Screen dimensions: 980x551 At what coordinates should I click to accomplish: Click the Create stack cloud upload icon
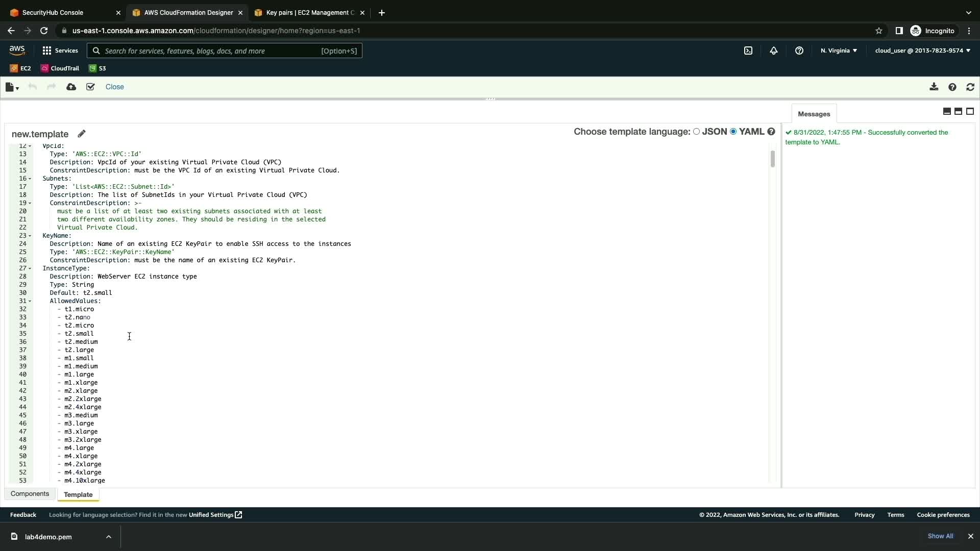pyautogui.click(x=71, y=87)
